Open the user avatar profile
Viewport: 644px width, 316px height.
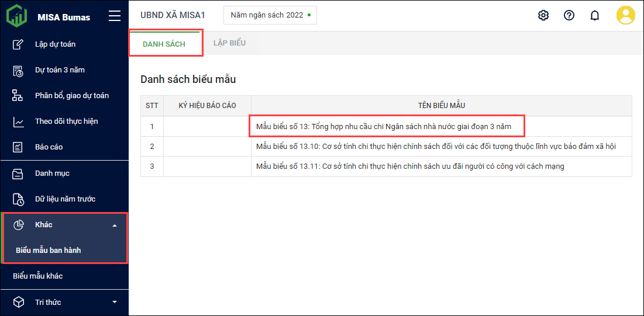point(625,15)
